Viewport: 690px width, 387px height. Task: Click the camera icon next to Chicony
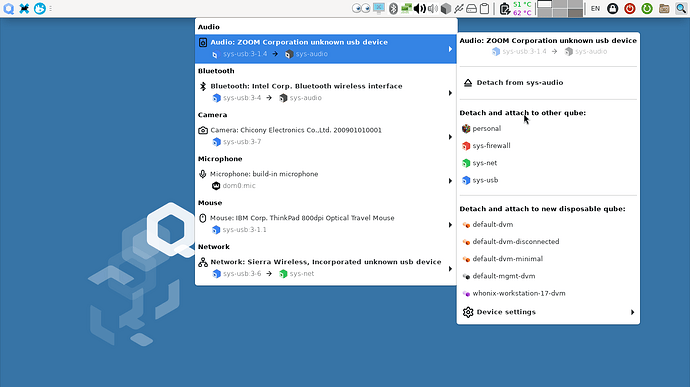click(x=202, y=130)
